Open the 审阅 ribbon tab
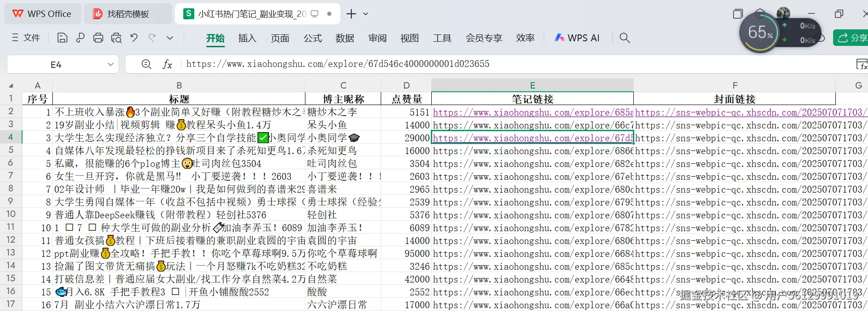This screenshot has width=868, height=311. (x=378, y=38)
